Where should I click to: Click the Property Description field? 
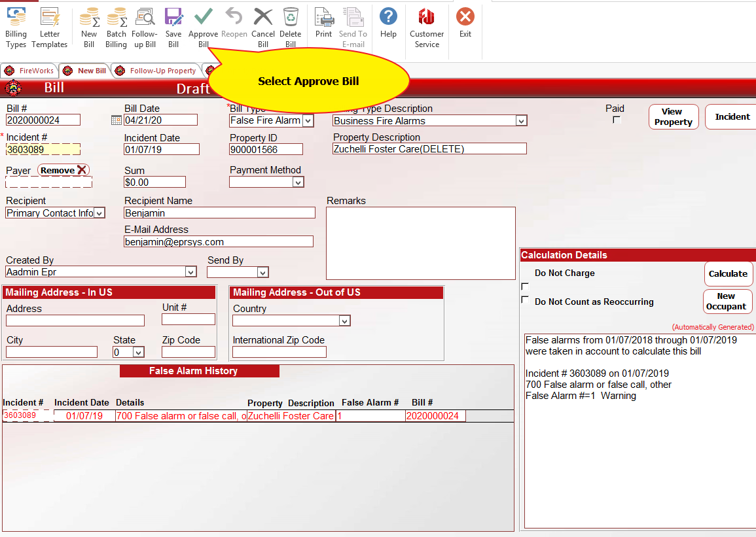[429, 149]
